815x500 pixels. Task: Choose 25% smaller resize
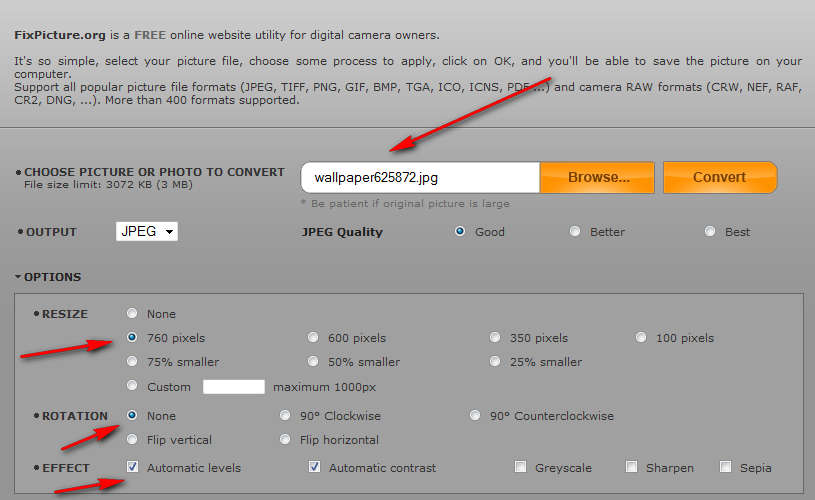tap(495, 361)
